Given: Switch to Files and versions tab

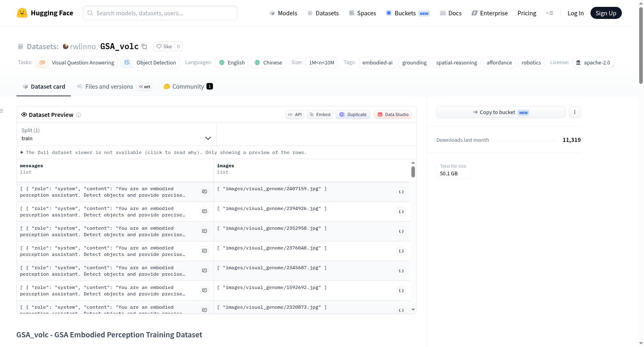Looking at the screenshot, I should point(114,86).
